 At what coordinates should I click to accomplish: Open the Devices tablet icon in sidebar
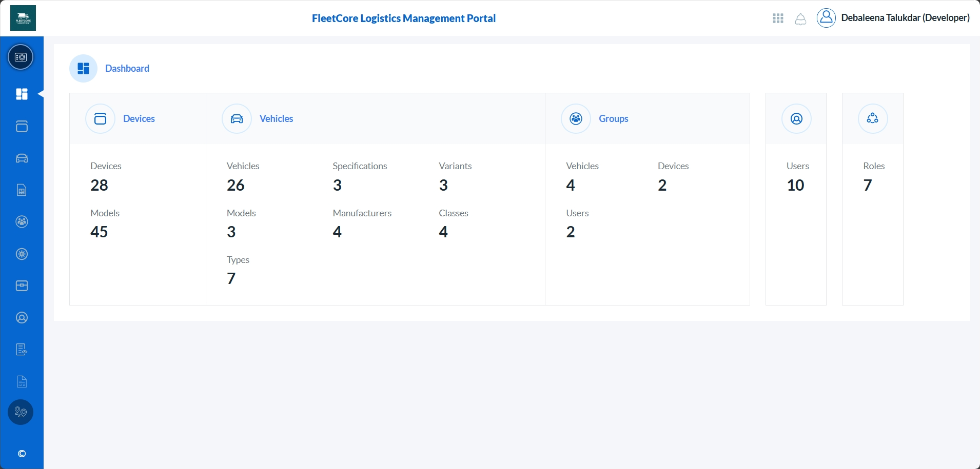pos(22,127)
